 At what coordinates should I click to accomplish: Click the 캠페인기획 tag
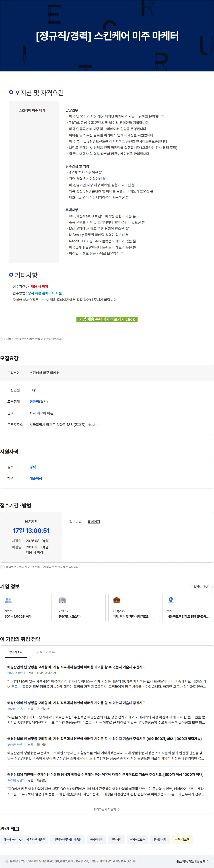coord(160,839)
